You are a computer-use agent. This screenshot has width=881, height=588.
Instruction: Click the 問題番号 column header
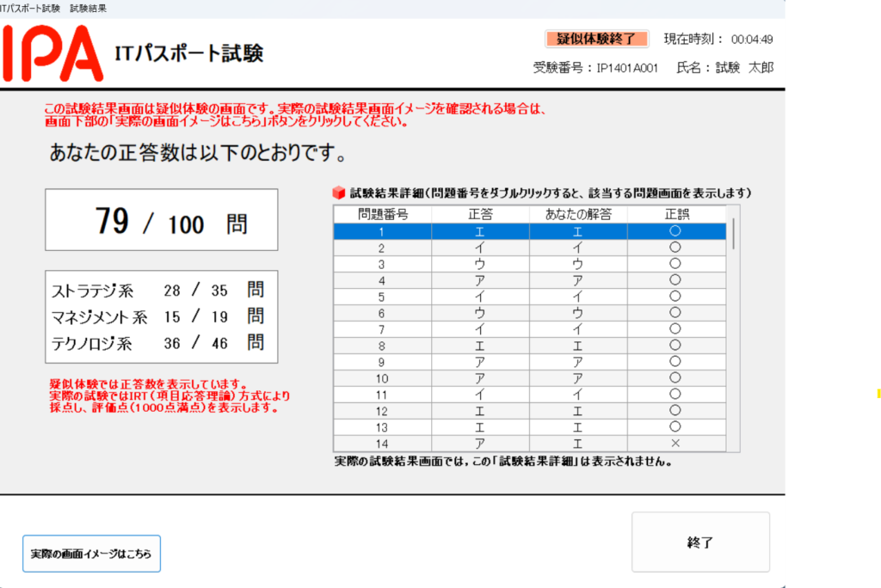[x=382, y=214]
